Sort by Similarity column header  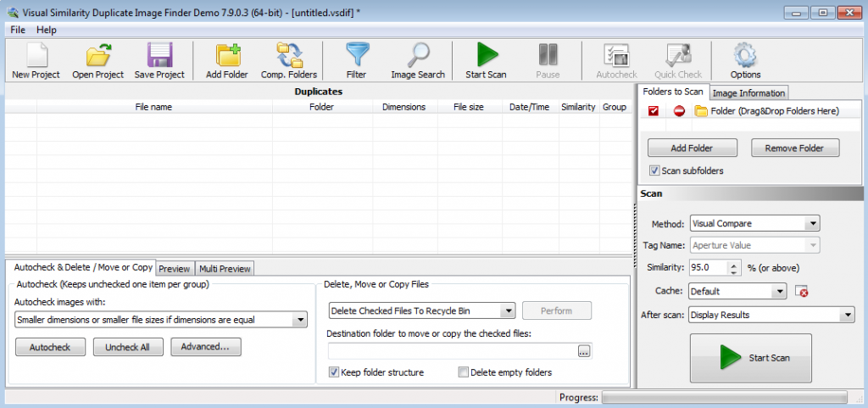(579, 108)
